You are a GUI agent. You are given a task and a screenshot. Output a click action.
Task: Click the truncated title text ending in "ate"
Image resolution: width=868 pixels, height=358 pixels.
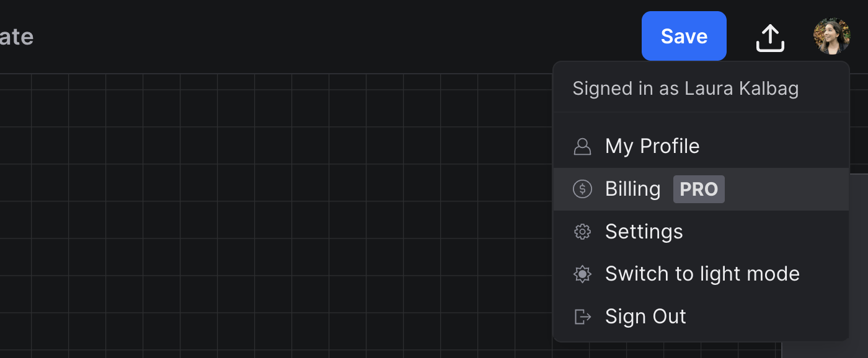click(x=16, y=37)
